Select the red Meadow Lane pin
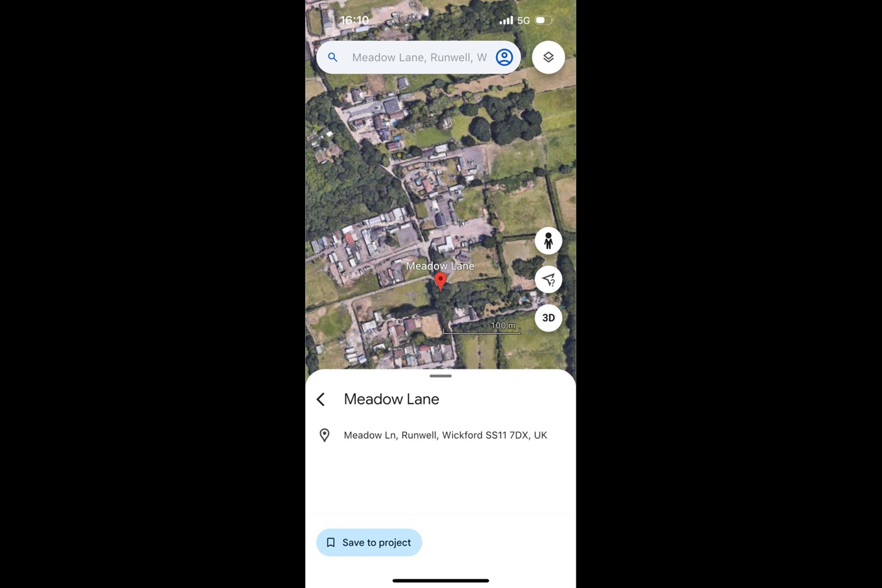Image resolution: width=882 pixels, height=588 pixels. (440, 281)
